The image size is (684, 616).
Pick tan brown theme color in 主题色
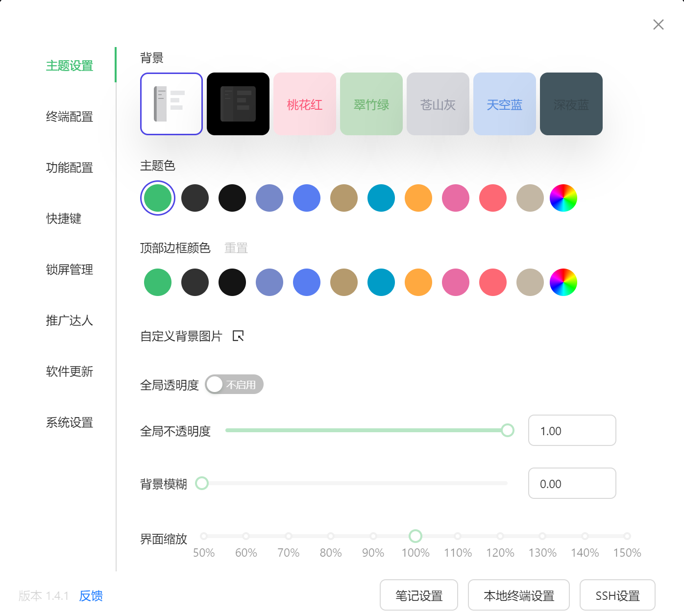(x=344, y=198)
